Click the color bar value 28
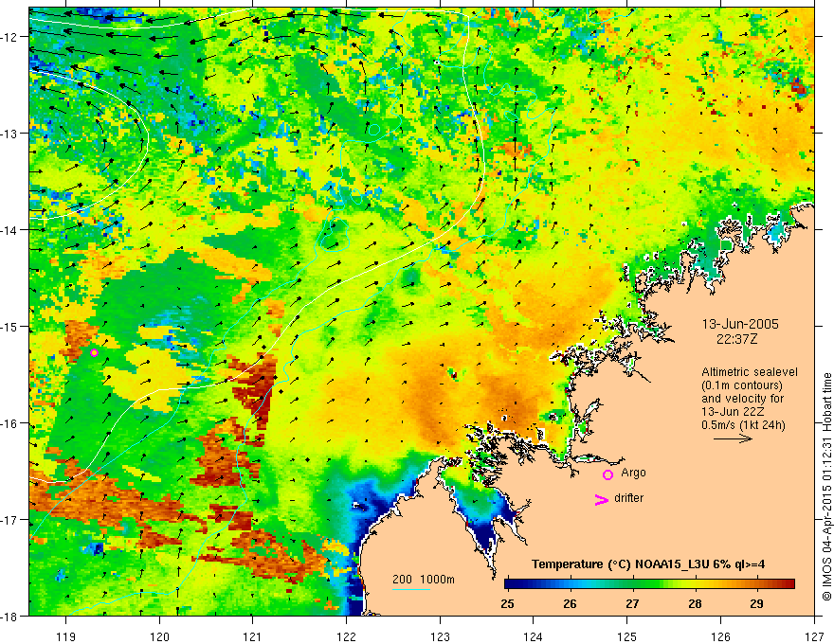834x644 pixels. pyautogui.click(x=695, y=603)
